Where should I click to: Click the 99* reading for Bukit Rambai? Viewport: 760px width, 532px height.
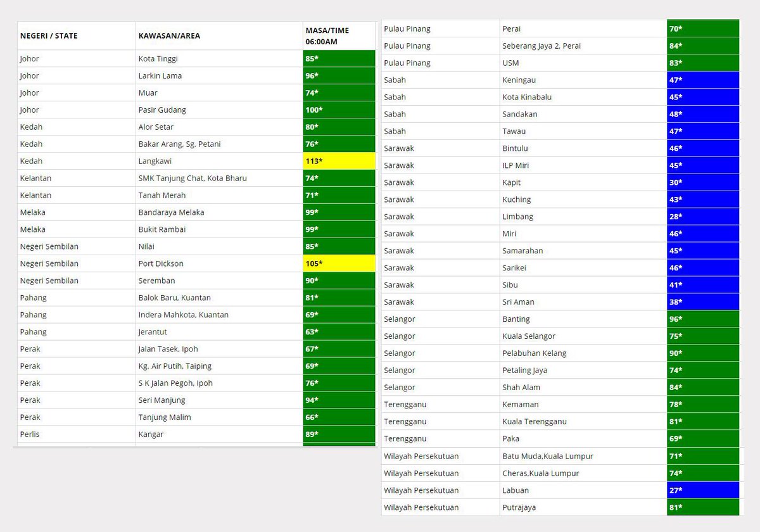pyautogui.click(x=339, y=230)
